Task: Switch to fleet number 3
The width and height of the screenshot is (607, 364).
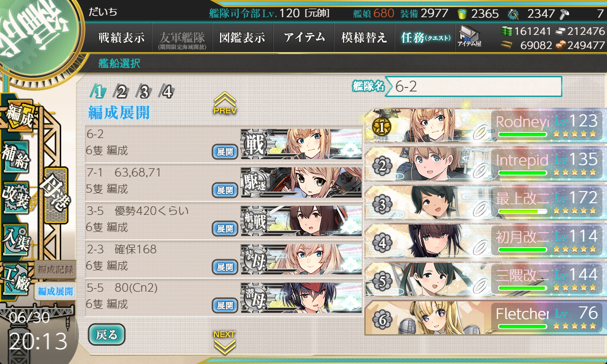Action: (145, 92)
